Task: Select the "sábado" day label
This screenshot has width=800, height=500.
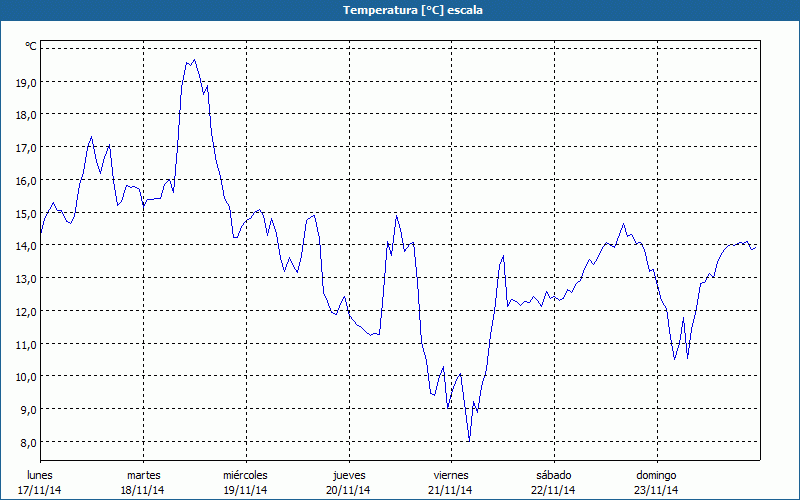Action: click(553, 475)
